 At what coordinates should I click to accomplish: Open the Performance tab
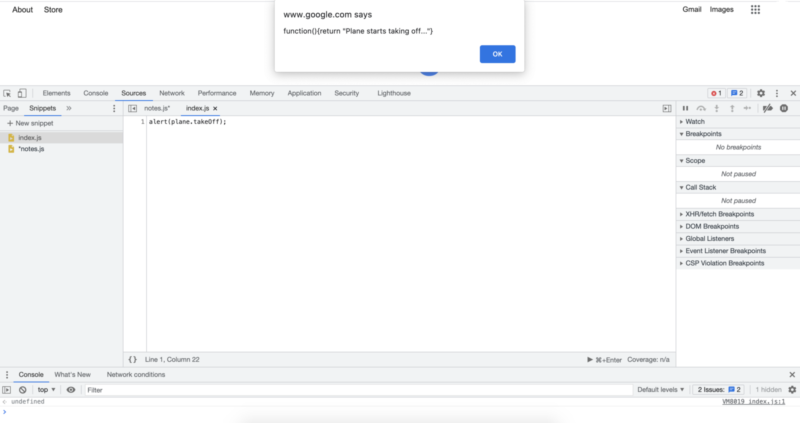point(217,93)
